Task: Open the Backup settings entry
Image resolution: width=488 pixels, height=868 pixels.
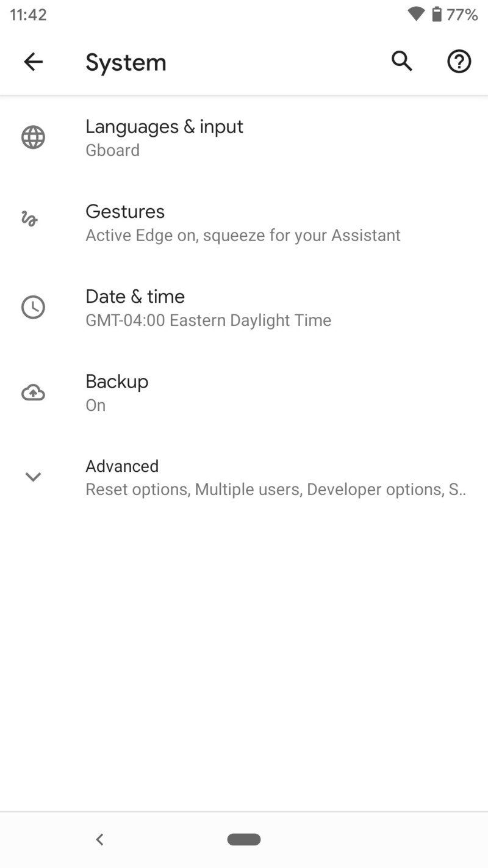Action: point(117,382)
